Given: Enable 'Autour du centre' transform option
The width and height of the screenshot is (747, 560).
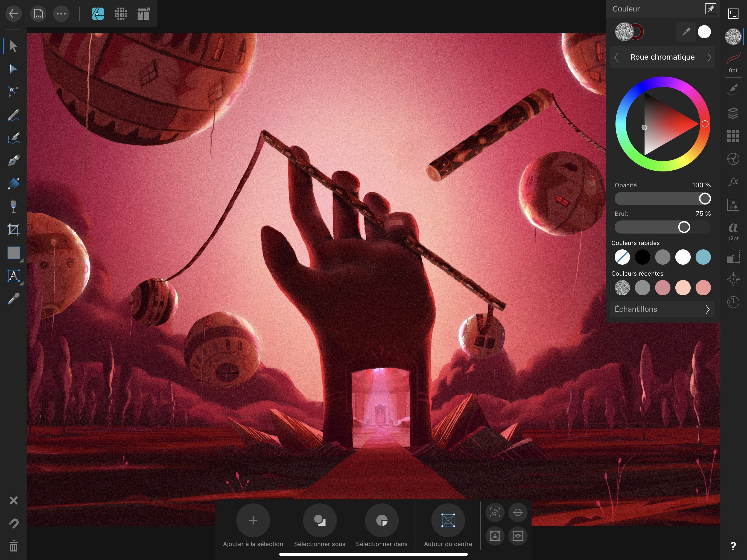Looking at the screenshot, I should 448,520.
